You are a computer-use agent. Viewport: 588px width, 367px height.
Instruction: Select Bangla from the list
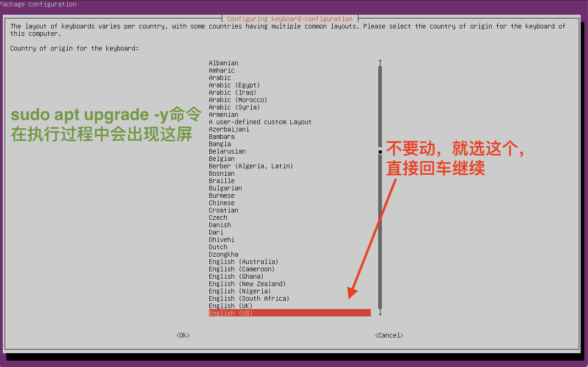[x=220, y=144]
